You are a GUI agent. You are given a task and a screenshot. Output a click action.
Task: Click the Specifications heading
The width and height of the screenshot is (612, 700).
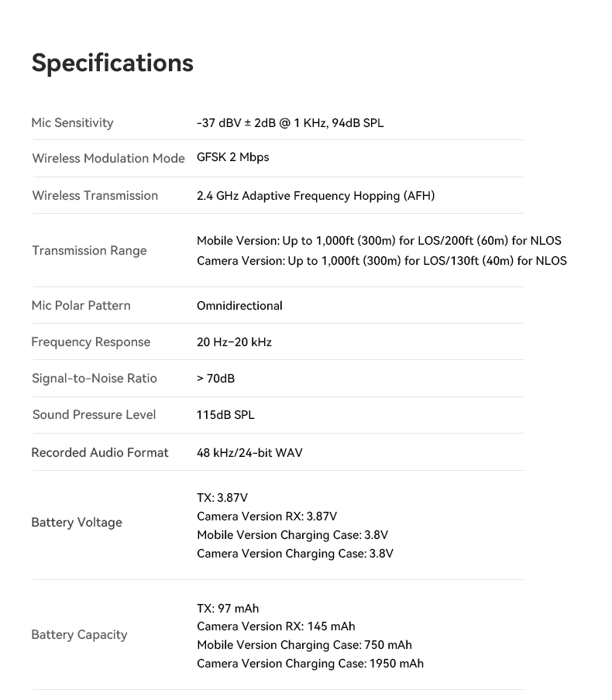(112, 63)
